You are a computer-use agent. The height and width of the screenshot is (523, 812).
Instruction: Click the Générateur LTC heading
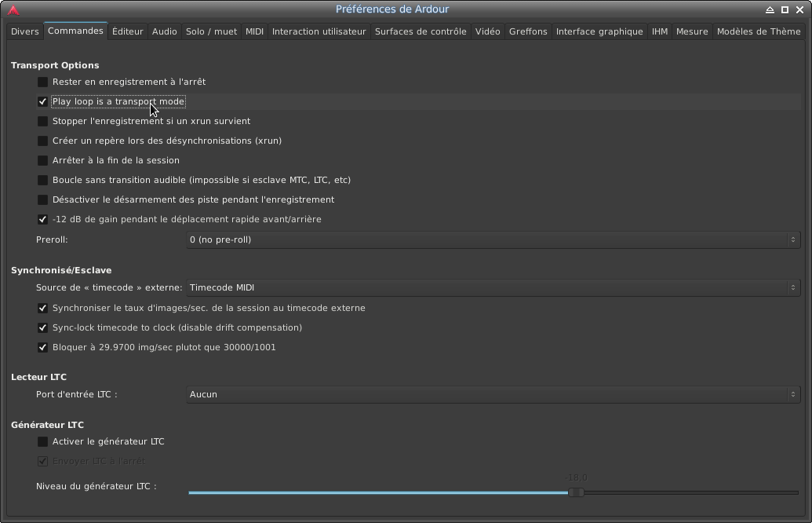point(48,425)
